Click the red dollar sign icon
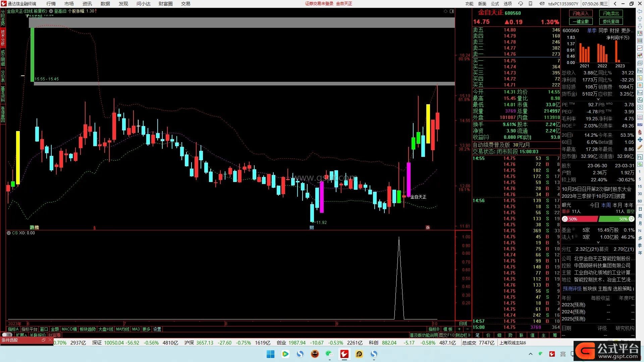The width and height of the screenshot is (644, 362). (640, 132)
